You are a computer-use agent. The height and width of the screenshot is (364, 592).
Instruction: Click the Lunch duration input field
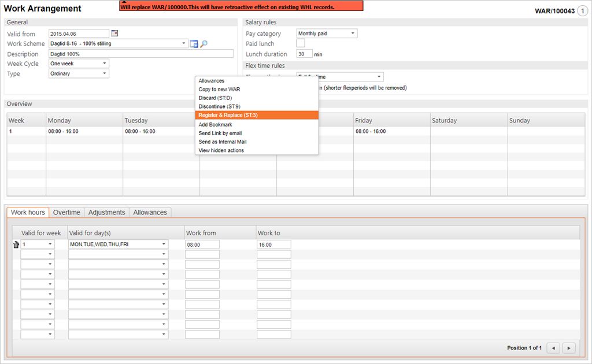pos(304,54)
